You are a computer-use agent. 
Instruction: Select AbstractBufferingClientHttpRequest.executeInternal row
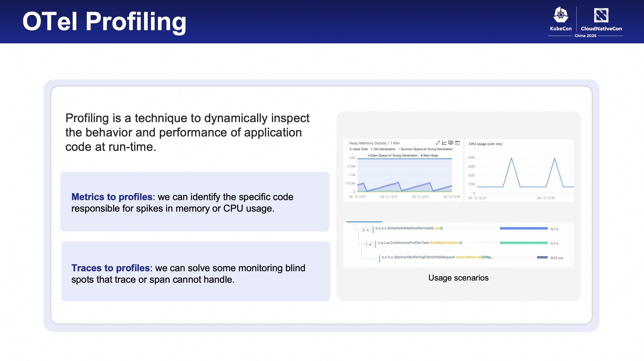pos(437,257)
